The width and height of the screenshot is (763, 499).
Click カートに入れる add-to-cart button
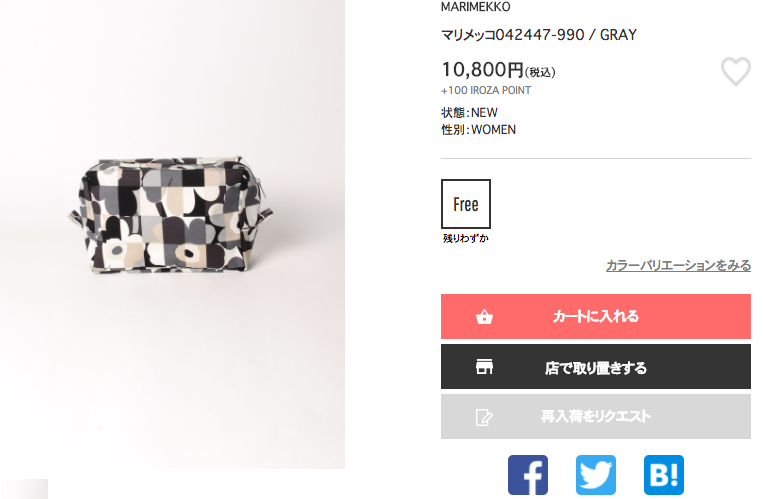pyautogui.click(x=596, y=316)
